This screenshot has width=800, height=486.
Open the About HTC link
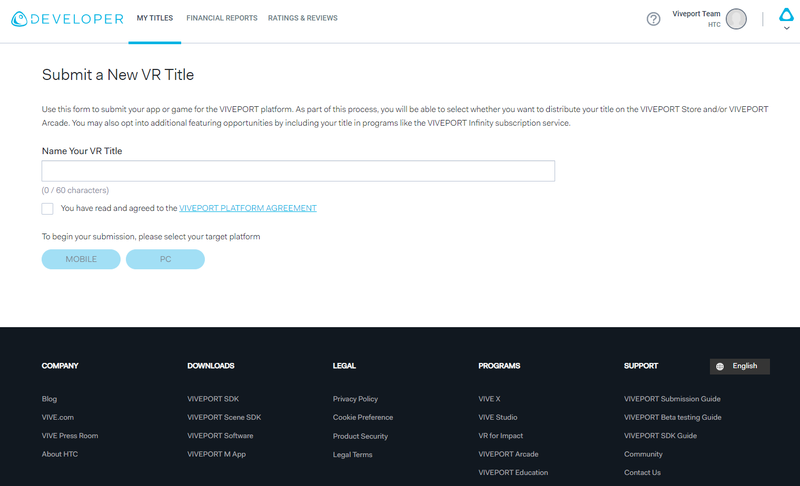coord(60,454)
